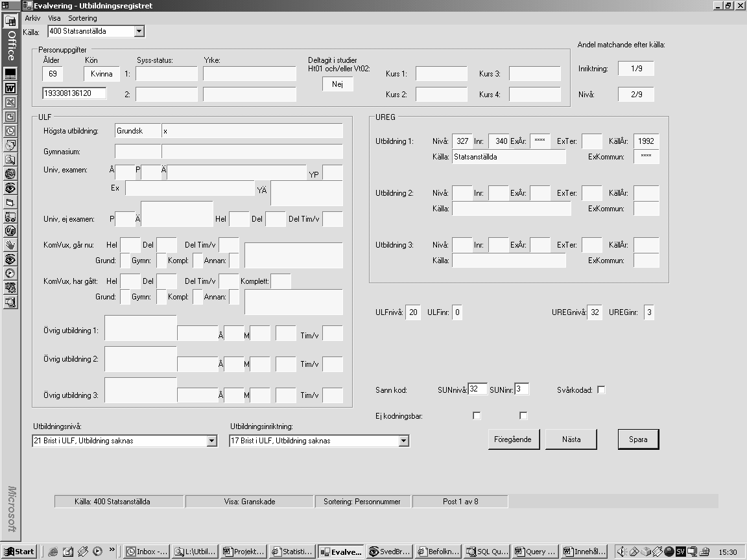Expand the Utbildningsinriktning dropdown
Viewport: 747px width, 560px height.
[403, 441]
